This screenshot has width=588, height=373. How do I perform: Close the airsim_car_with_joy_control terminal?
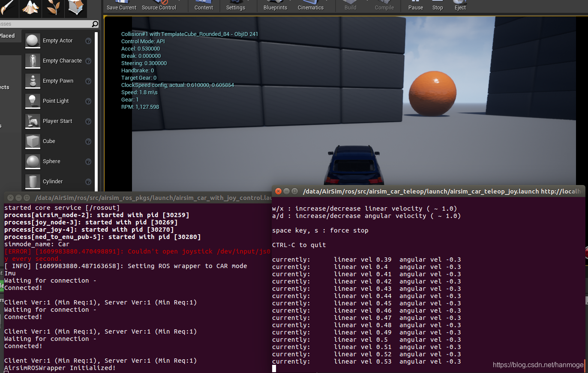click(x=10, y=198)
